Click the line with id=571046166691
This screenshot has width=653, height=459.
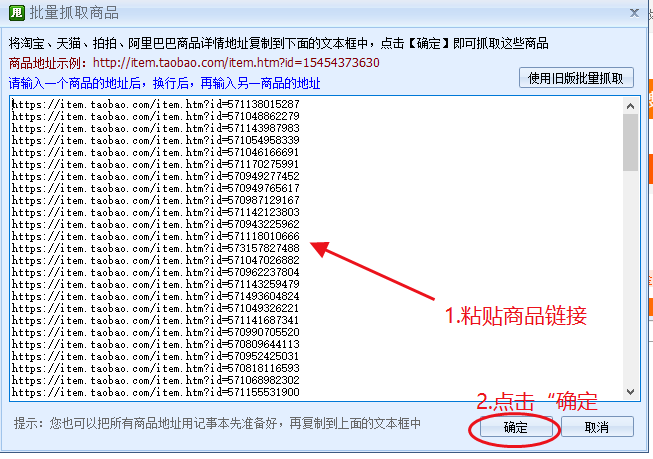pos(156,152)
